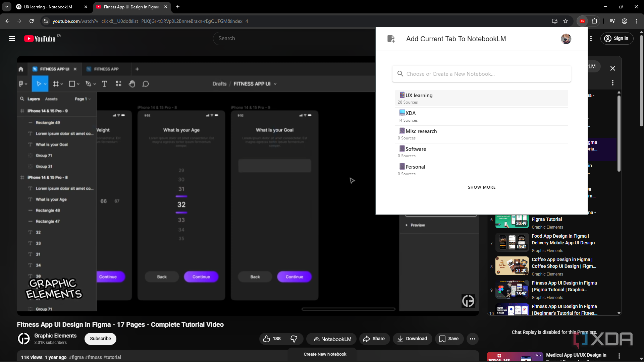Screen dimensions: 644x362
Task: Select the Software notebook
Action: tap(481, 152)
